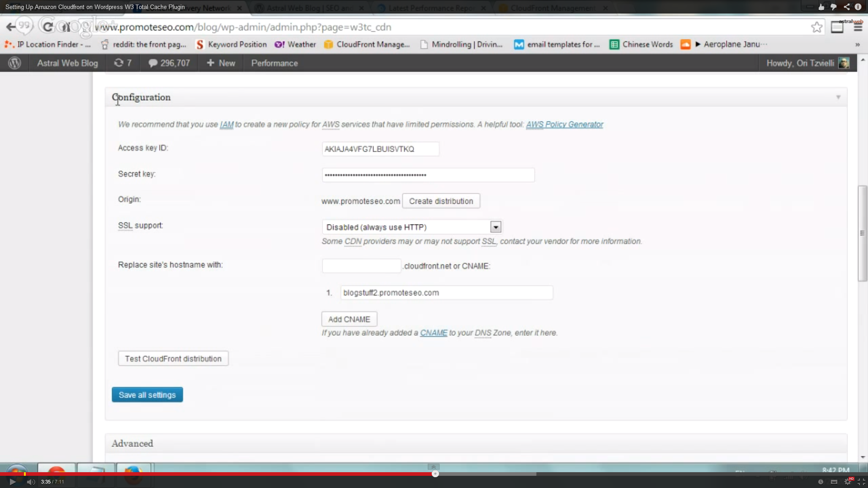Click the thumbs up like icon
868x488 pixels.
click(821, 7)
